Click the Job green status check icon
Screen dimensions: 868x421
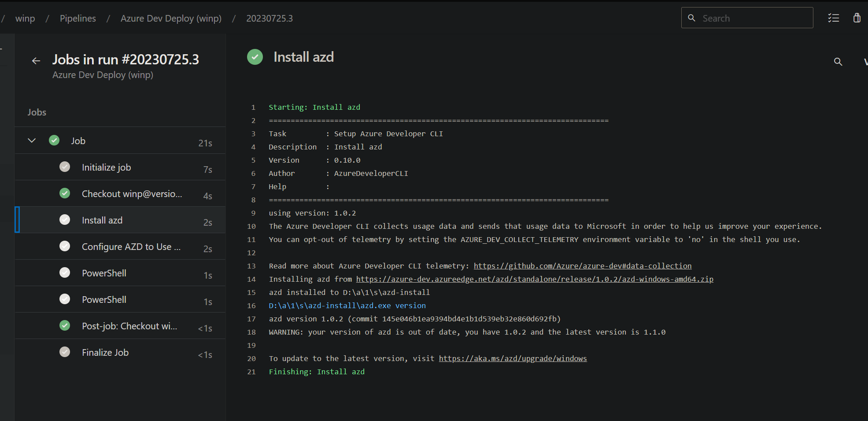pos(54,140)
